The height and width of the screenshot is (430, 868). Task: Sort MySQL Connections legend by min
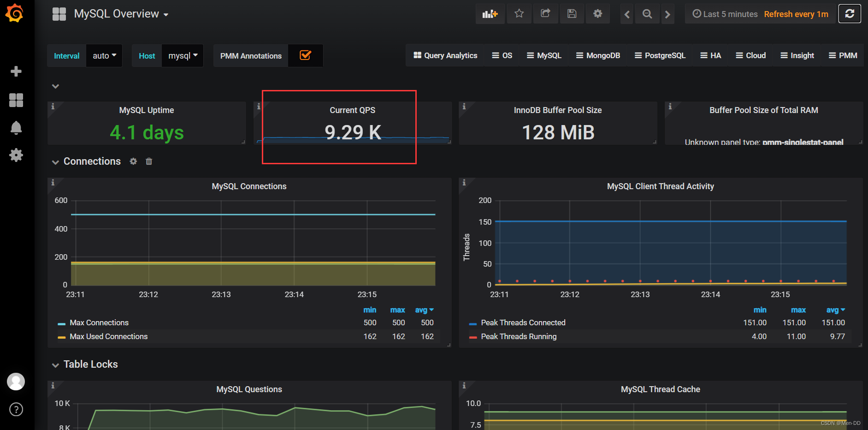(x=370, y=310)
